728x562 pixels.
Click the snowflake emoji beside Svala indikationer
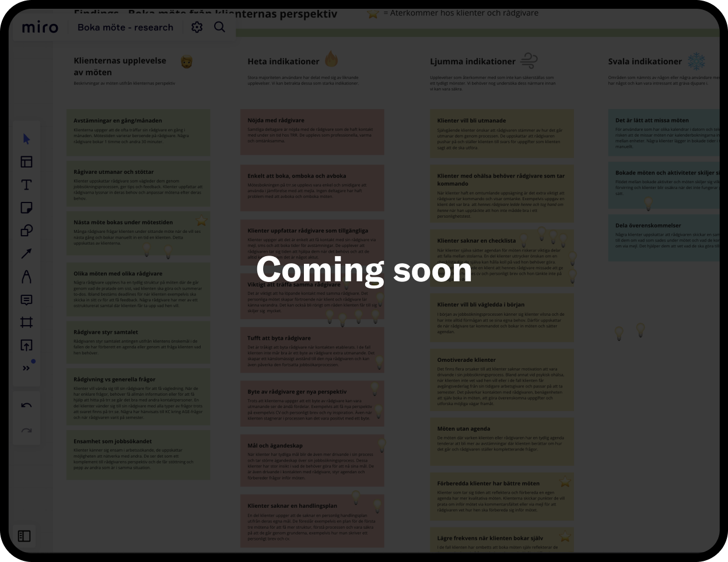(696, 61)
